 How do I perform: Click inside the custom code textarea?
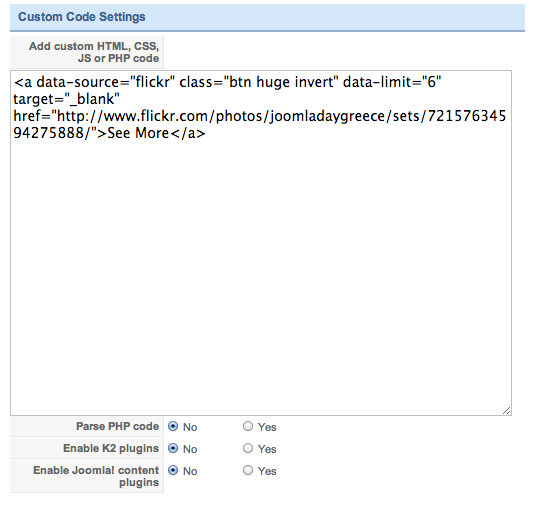261,243
